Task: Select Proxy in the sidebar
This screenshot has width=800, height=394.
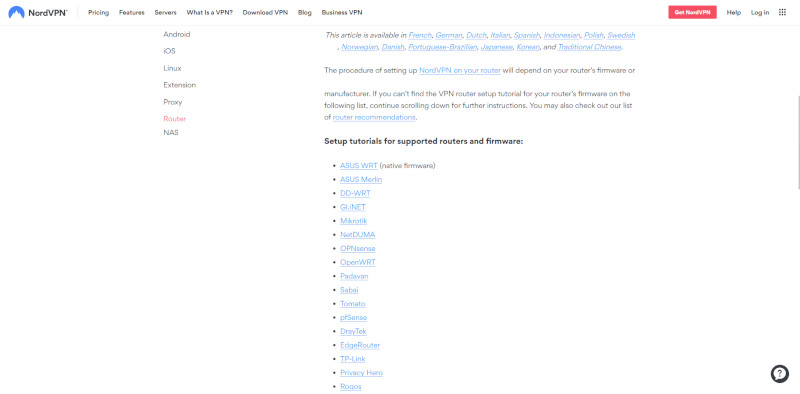Action: pos(172,102)
